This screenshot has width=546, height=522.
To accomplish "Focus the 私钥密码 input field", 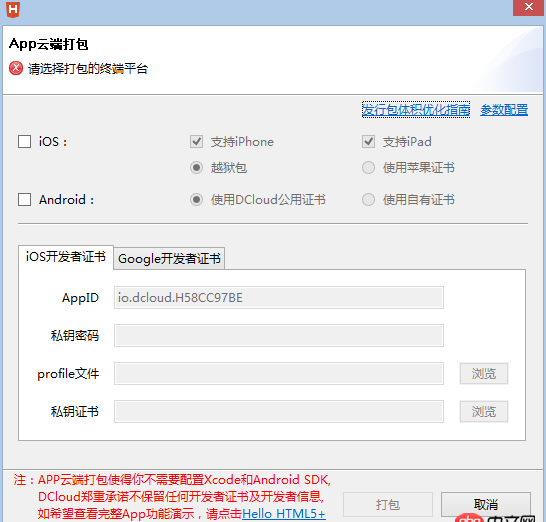I will 279,336.
